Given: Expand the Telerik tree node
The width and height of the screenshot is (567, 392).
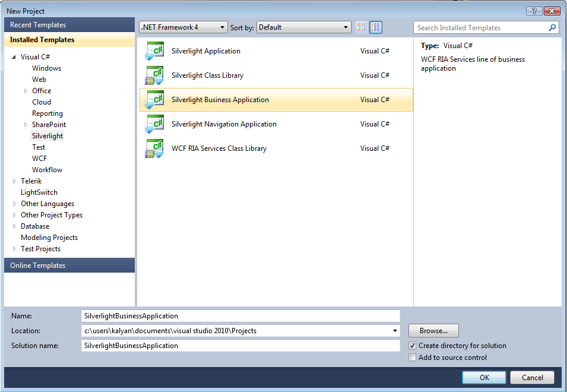Looking at the screenshot, I should [x=14, y=181].
